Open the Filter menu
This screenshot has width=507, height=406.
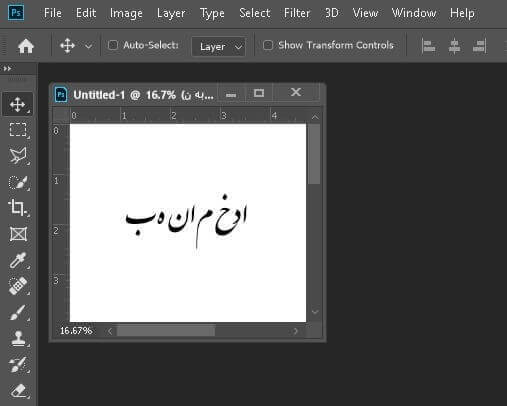[x=297, y=13]
